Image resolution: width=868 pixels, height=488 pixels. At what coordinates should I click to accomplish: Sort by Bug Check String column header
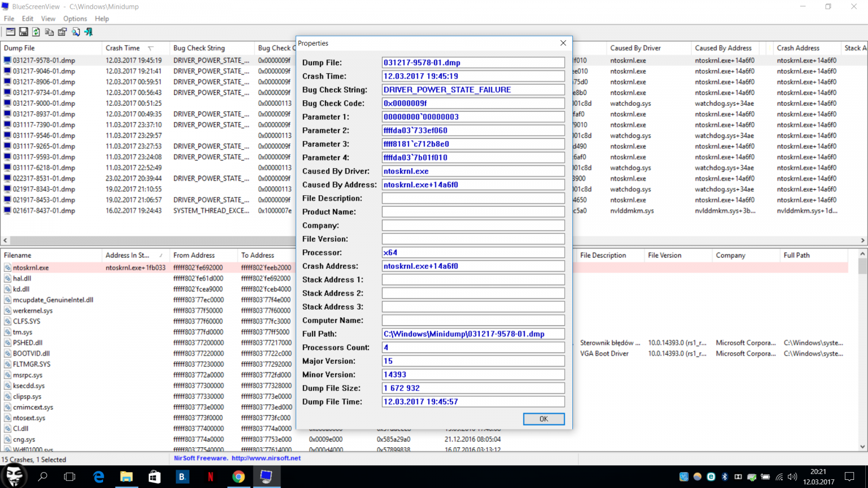pyautogui.click(x=212, y=48)
